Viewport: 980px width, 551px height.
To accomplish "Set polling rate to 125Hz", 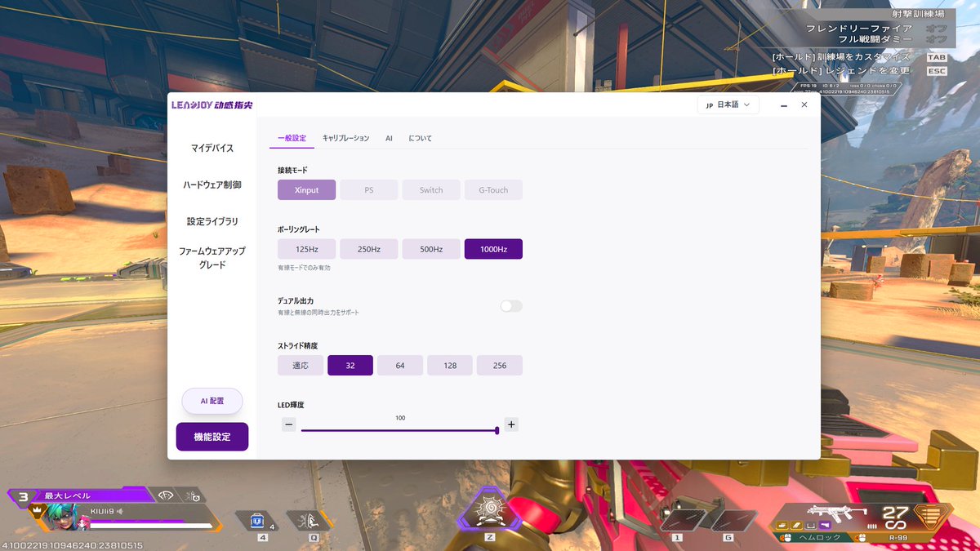I will coord(306,249).
